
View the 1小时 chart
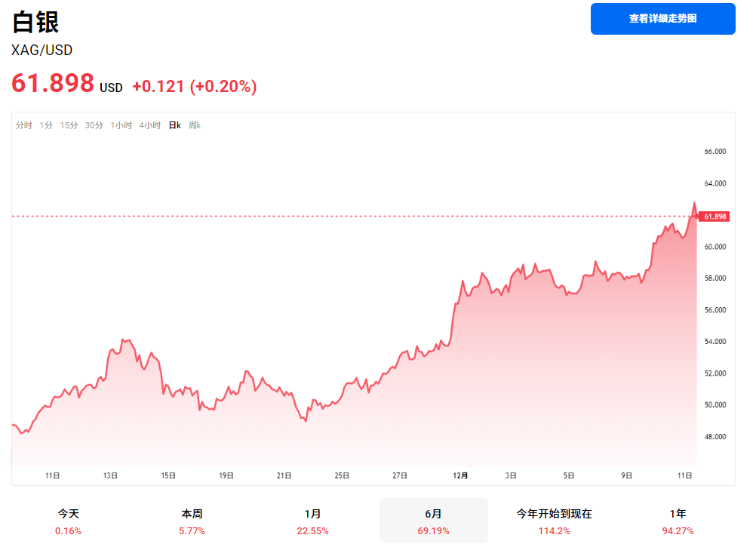[121, 125]
